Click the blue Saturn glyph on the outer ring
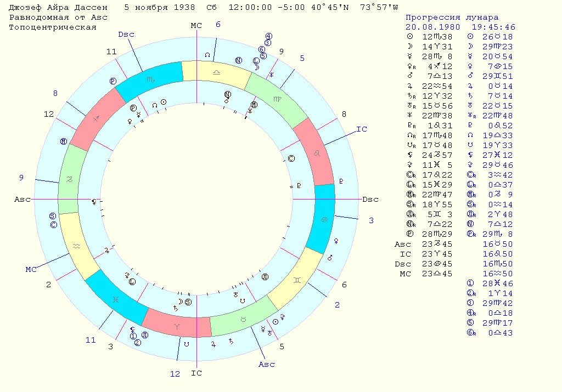Screen dimensions: 562x392 click(231, 342)
